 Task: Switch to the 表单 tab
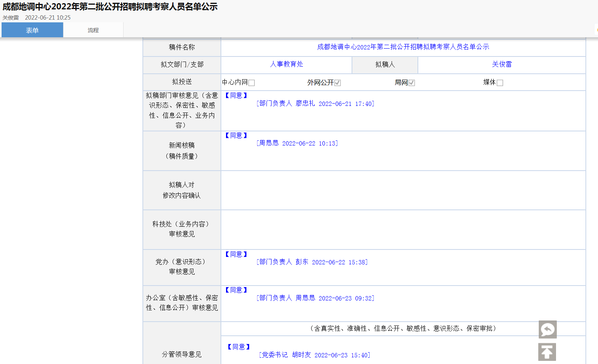(x=32, y=30)
